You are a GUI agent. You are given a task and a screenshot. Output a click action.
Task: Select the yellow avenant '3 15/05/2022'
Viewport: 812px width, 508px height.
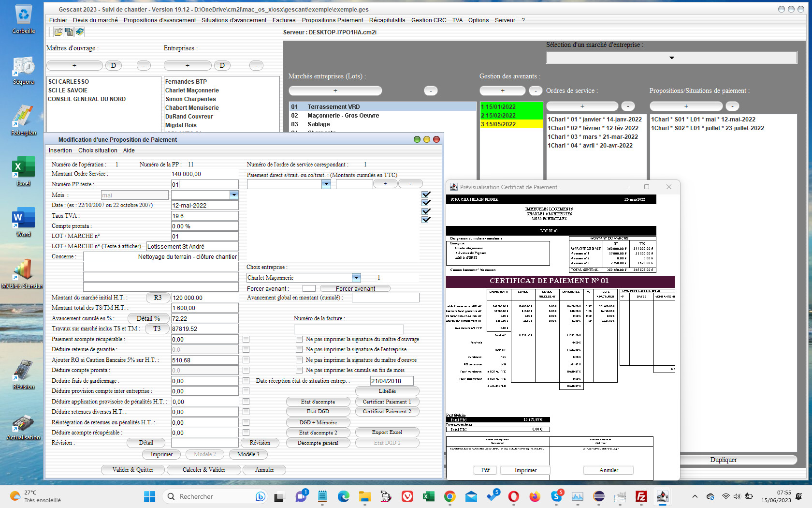511,124
